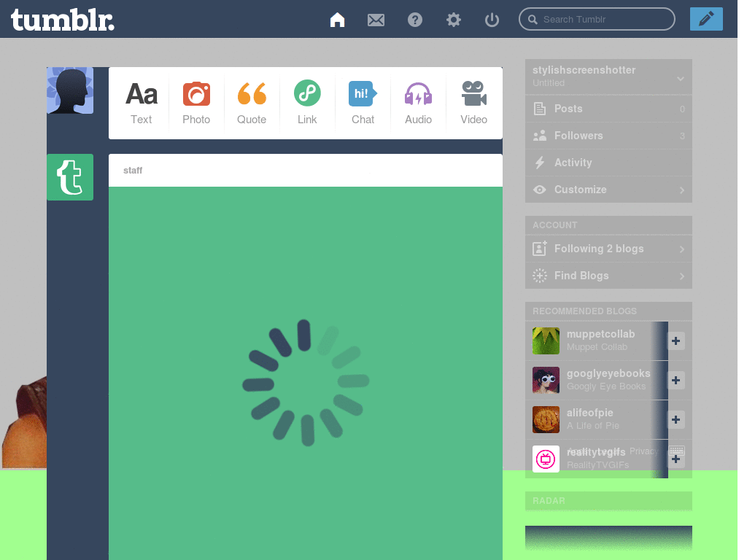Click the alifeofpie pie thumbnail
Image resolution: width=747 pixels, height=560 pixels.
pyautogui.click(x=546, y=419)
